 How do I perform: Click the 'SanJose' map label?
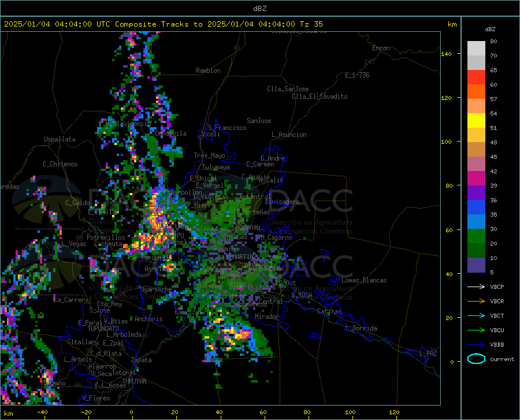pos(259,121)
